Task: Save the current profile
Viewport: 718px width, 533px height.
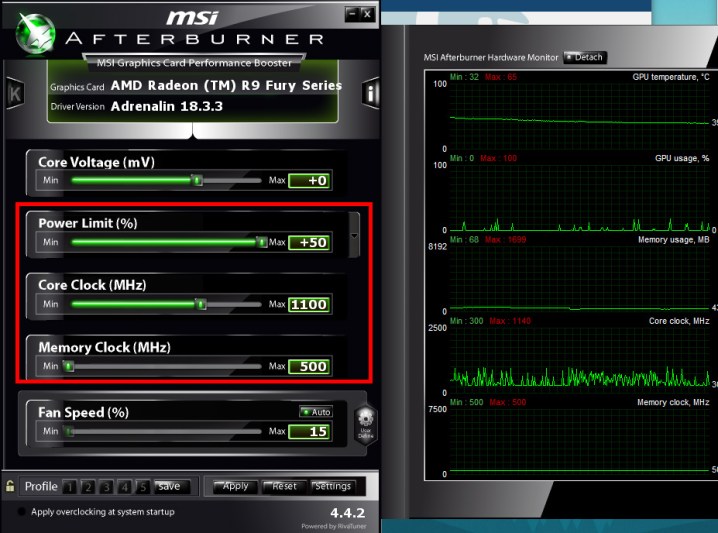Action: [169, 487]
